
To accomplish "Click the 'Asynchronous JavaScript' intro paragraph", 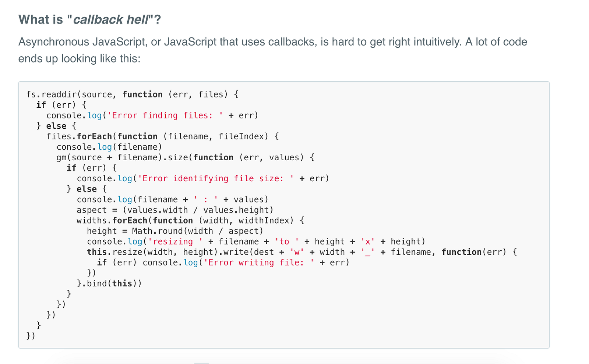I will coord(273,50).
